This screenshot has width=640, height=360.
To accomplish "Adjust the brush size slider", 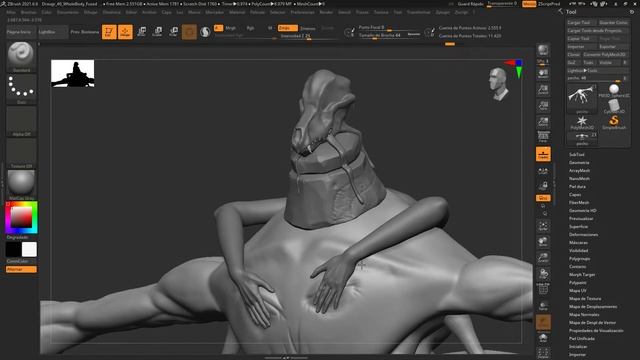I will click(389, 36).
